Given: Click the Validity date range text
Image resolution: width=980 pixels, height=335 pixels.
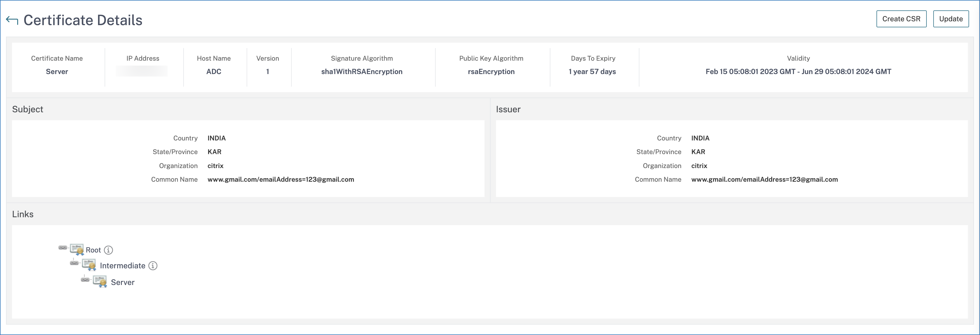Looking at the screenshot, I should tap(798, 72).
